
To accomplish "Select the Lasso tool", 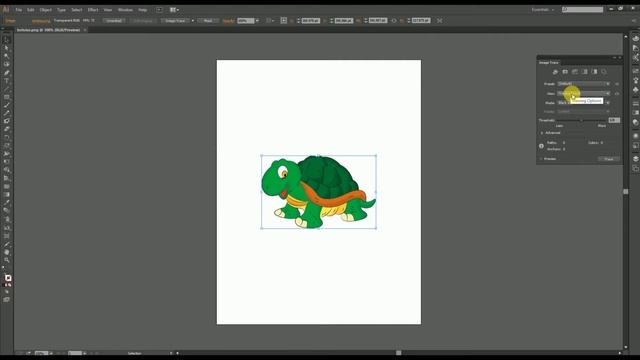I will click(7, 64).
